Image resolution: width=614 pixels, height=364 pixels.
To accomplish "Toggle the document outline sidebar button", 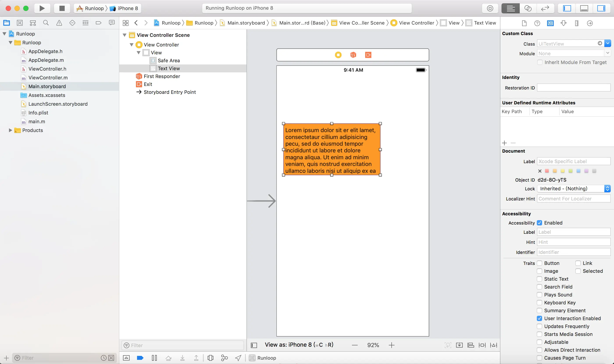I will click(254, 345).
